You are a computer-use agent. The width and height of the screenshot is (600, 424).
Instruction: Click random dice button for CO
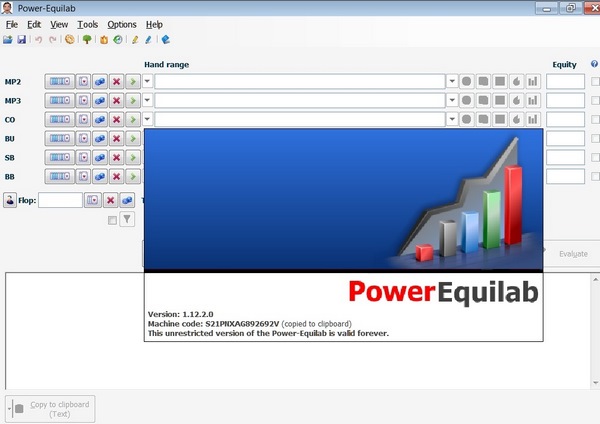click(100, 119)
